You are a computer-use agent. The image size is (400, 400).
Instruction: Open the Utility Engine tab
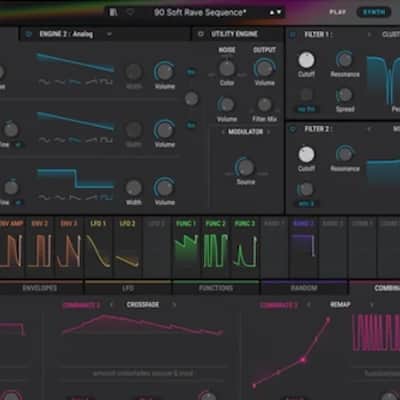pyautogui.click(x=234, y=34)
